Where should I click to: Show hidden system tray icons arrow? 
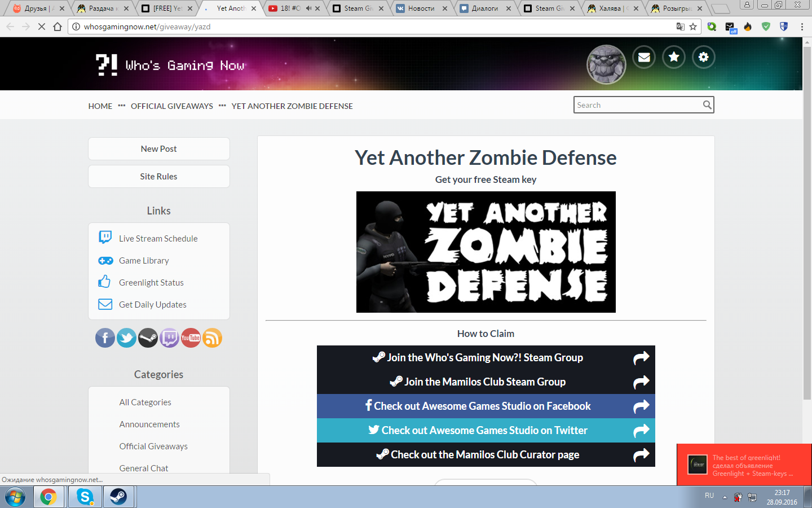pyautogui.click(x=725, y=497)
